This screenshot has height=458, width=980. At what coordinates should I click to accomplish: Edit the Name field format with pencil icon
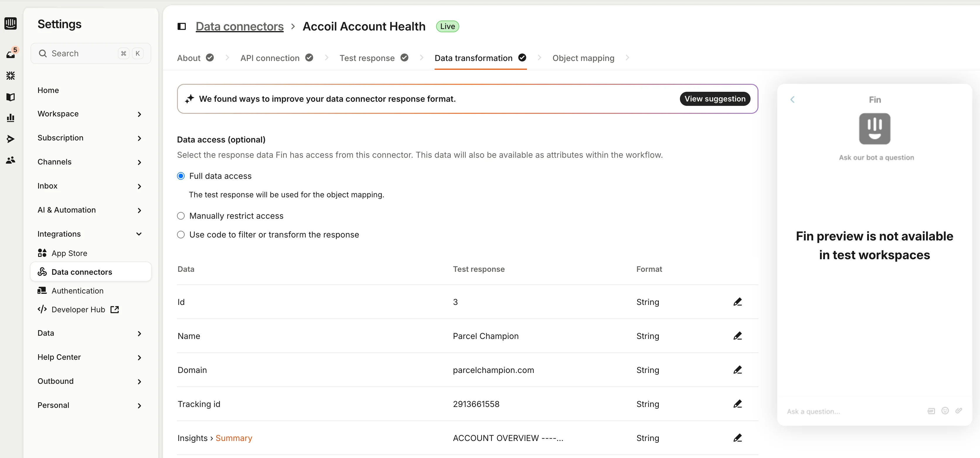(738, 335)
